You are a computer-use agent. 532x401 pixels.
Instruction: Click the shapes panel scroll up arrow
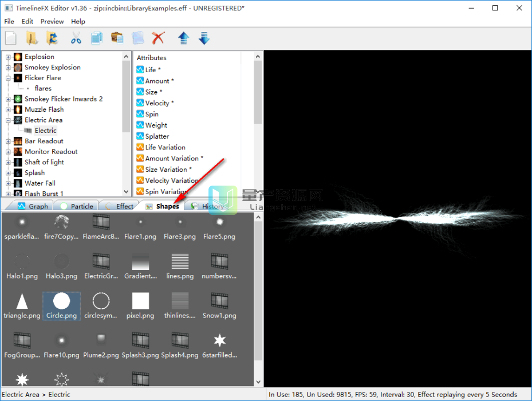point(258,217)
